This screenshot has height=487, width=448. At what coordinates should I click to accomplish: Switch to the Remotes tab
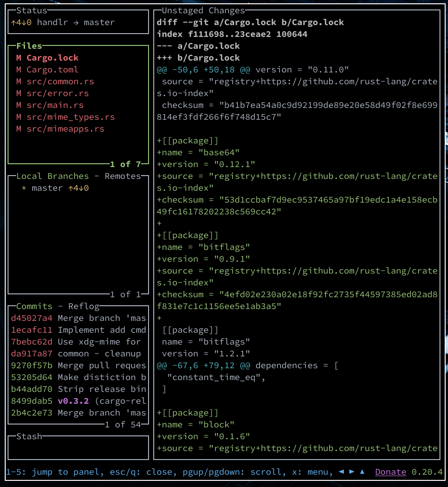click(x=123, y=176)
